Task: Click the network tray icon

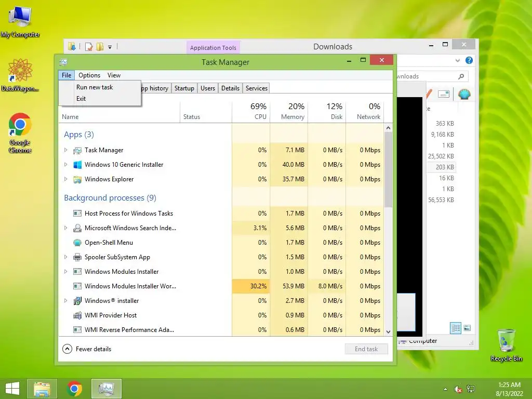Action: tap(471, 389)
